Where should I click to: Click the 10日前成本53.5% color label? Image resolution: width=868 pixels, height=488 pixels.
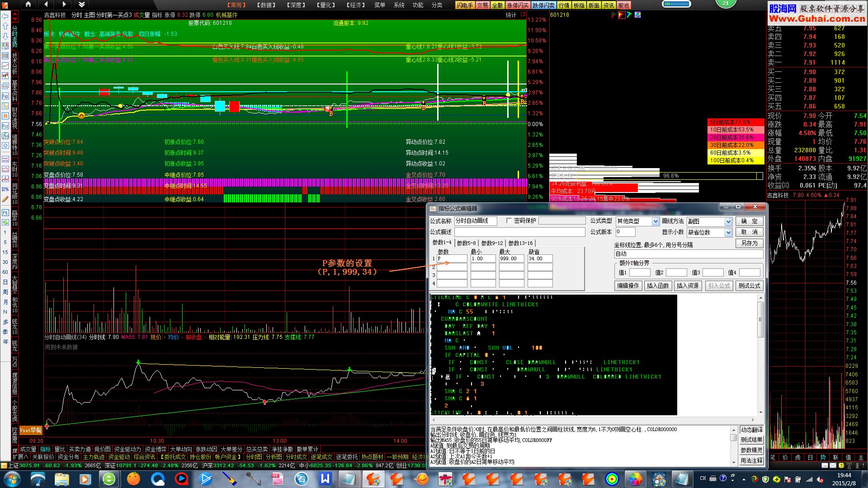coord(736,130)
